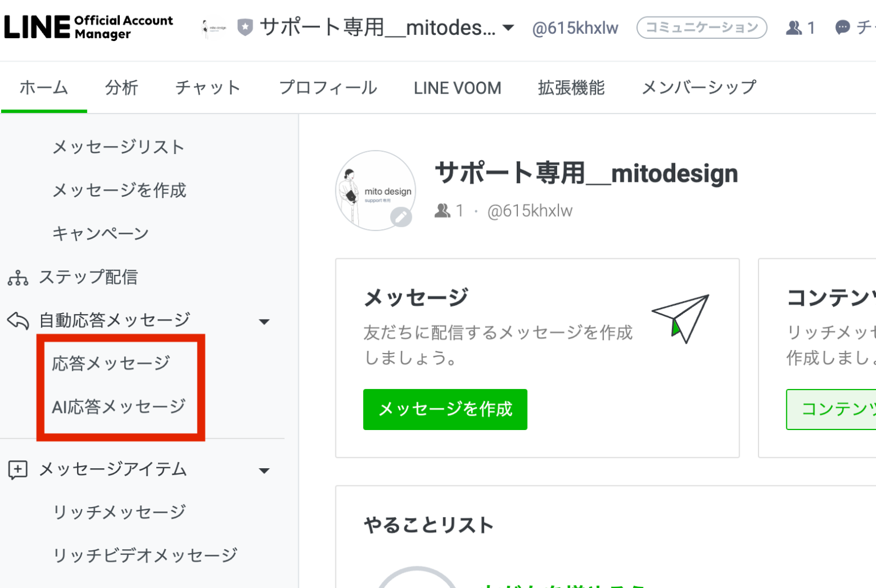Select the プロフィール tab
This screenshot has width=876, height=588.
(327, 87)
